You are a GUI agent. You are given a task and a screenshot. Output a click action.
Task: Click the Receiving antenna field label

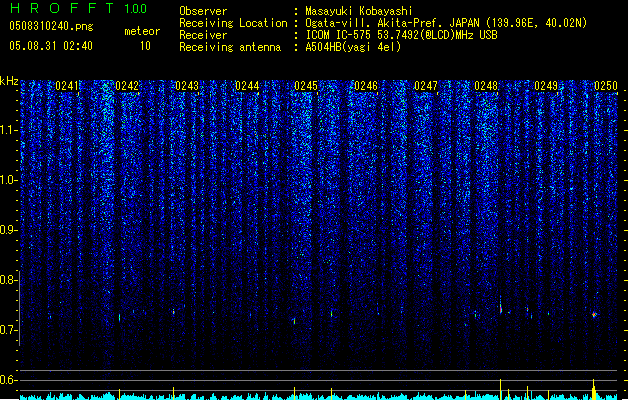tap(230, 47)
